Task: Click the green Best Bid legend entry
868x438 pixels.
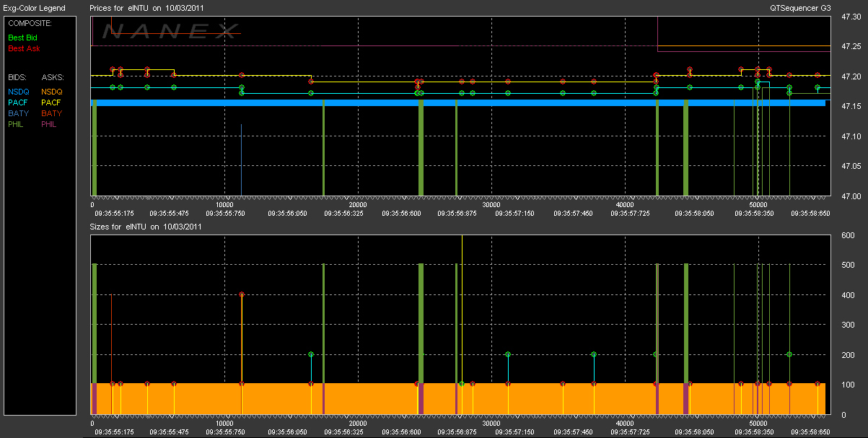Action: (24, 37)
